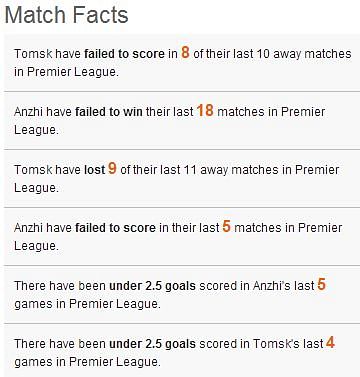Click the orange 18 matches figure
The width and height of the screenshot is (360, 377).
pos(205,110)
